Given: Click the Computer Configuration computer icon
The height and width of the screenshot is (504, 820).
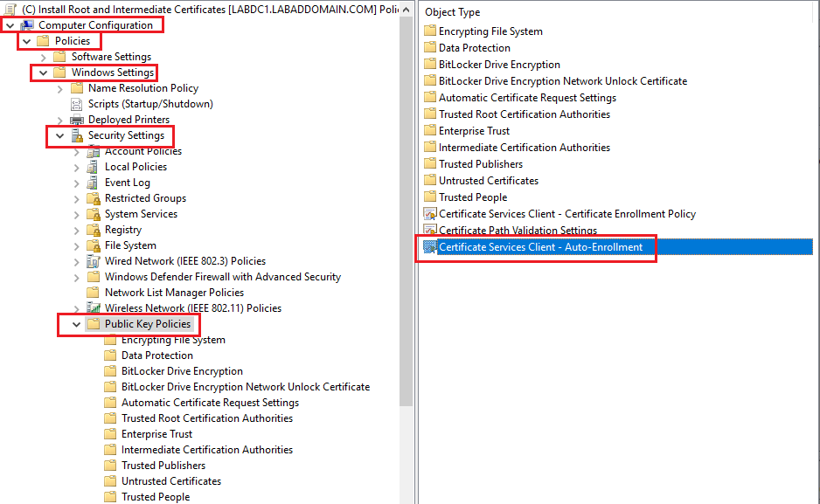Looking at the screenshot, I should pyautogui.click(x=27, y=25).
